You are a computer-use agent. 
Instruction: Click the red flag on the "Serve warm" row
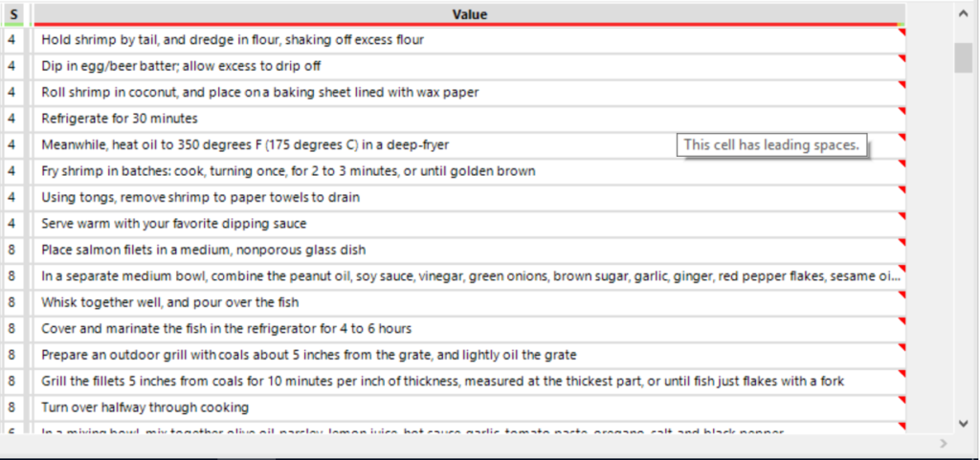pos(902,216)
